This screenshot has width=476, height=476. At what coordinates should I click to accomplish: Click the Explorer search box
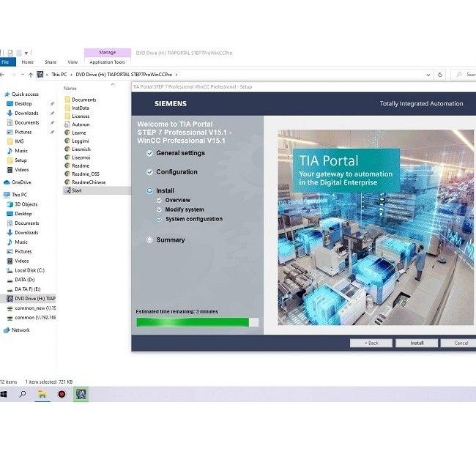[x=465, y=75]
